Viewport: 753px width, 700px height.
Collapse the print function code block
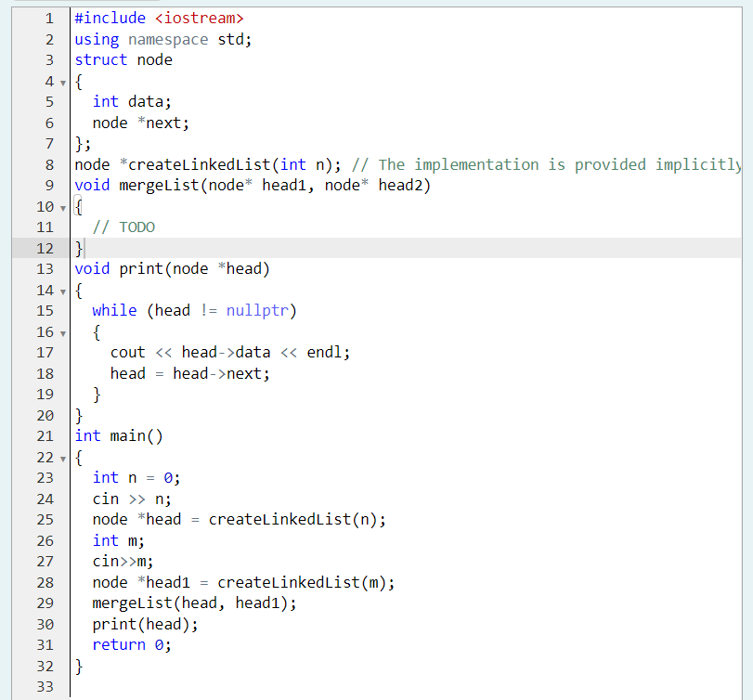(x=62, y=290)
